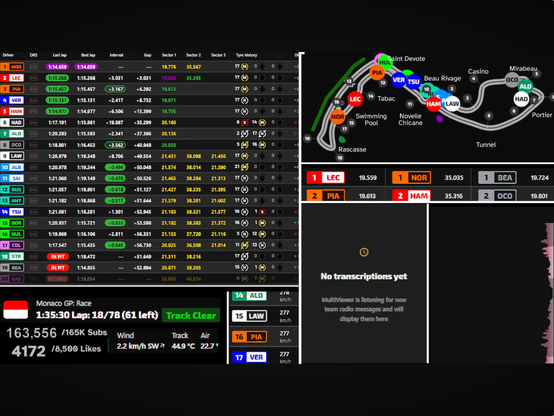554x416 pixels.
Task: Select the white HAD marker near Portier
Action: tap(521, 99)
